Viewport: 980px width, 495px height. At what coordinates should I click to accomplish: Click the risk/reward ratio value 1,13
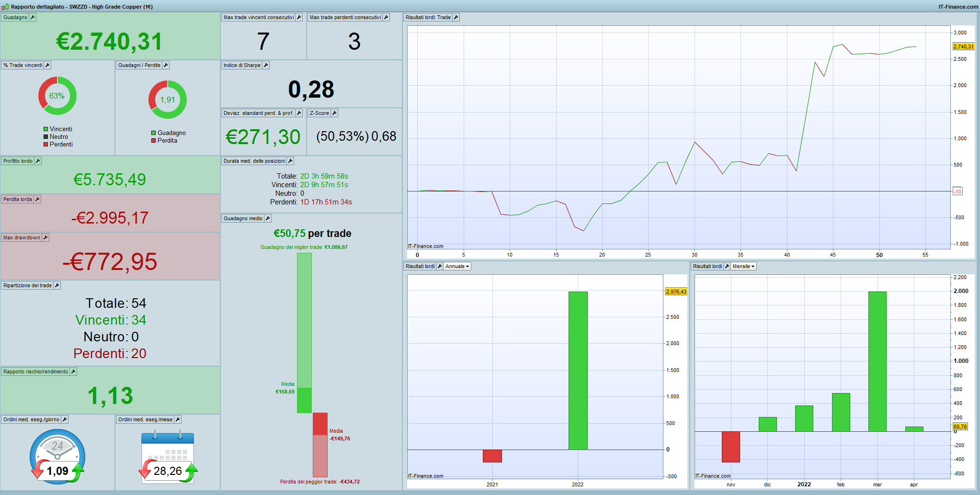point(110,396)
